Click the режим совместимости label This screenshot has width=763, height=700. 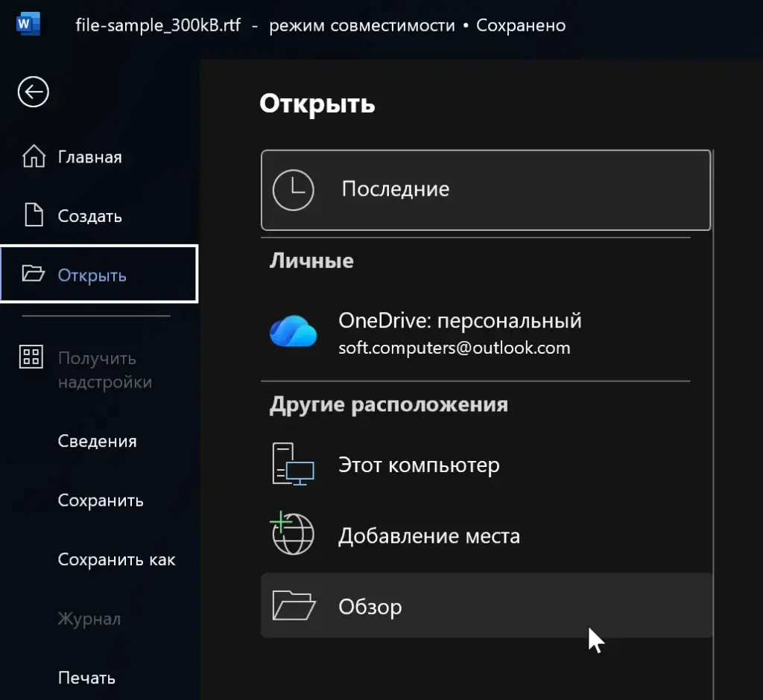coord(362,25)
